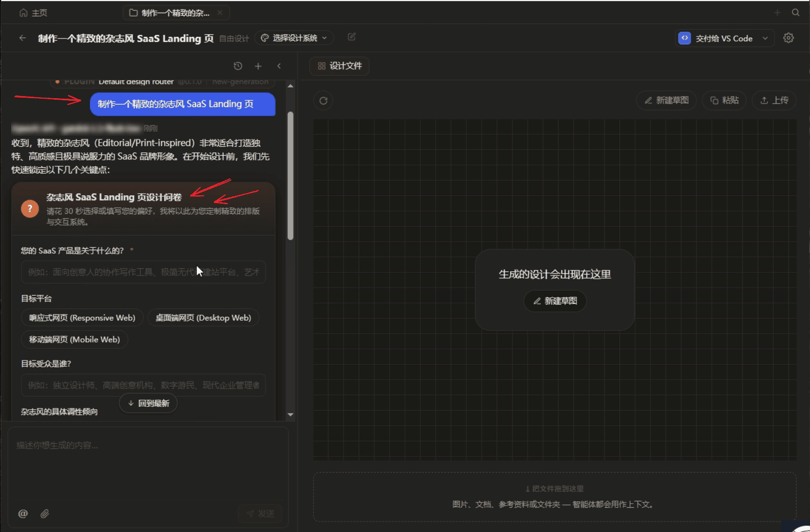Click the 发送 send button
The image size is (810, 532).
point(260,514)
